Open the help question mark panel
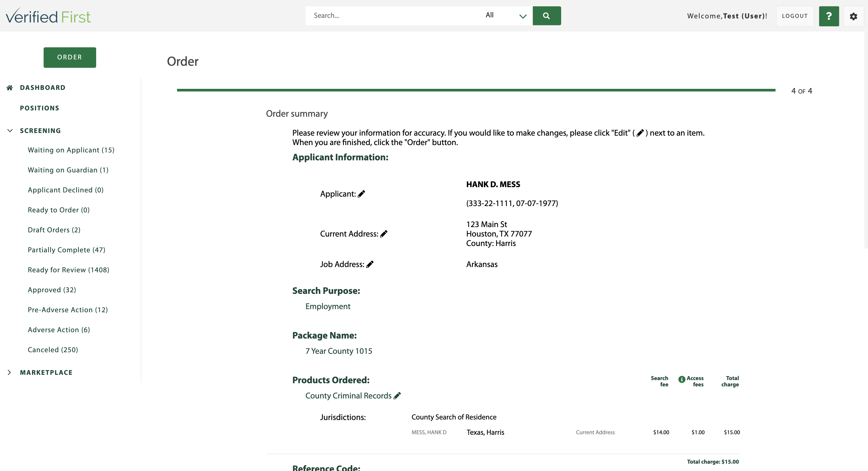This screenshot has width=868, height=471. tap(829, 16)
